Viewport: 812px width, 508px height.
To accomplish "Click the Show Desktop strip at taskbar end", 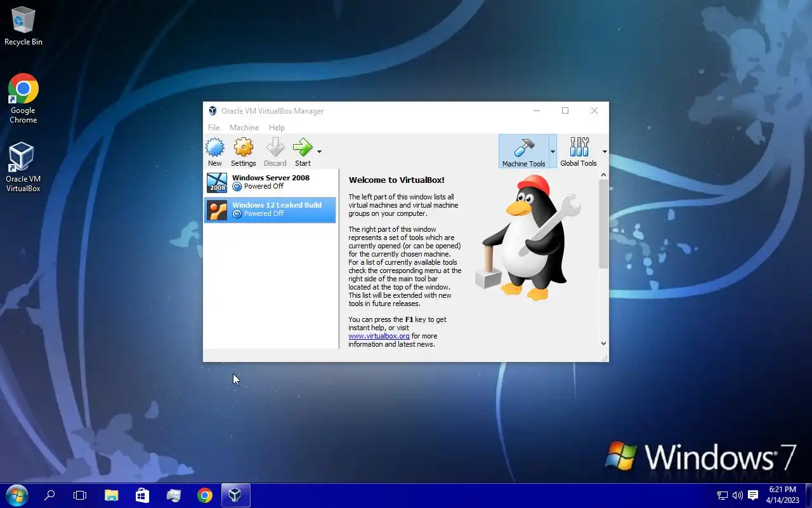I will 808,495.
